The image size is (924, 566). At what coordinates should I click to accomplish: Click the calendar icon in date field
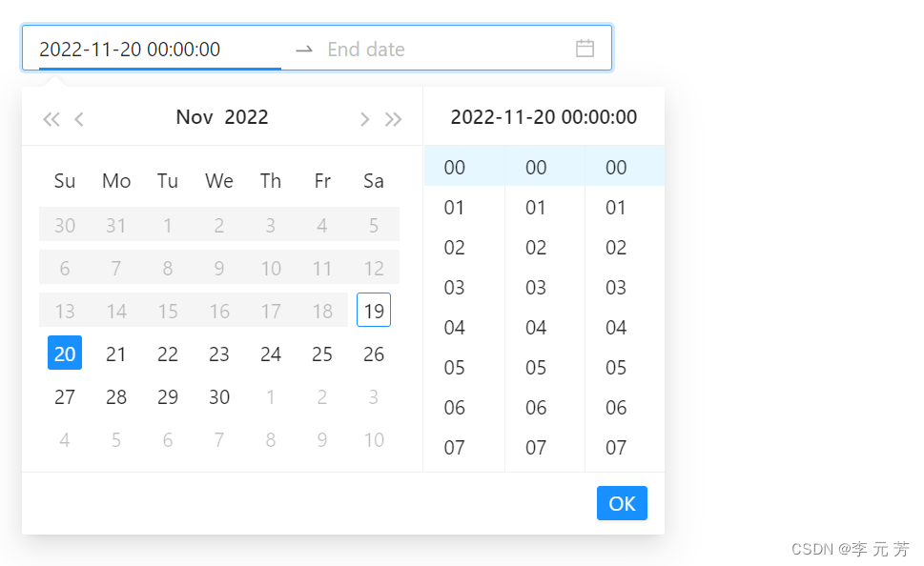(585, 49)
